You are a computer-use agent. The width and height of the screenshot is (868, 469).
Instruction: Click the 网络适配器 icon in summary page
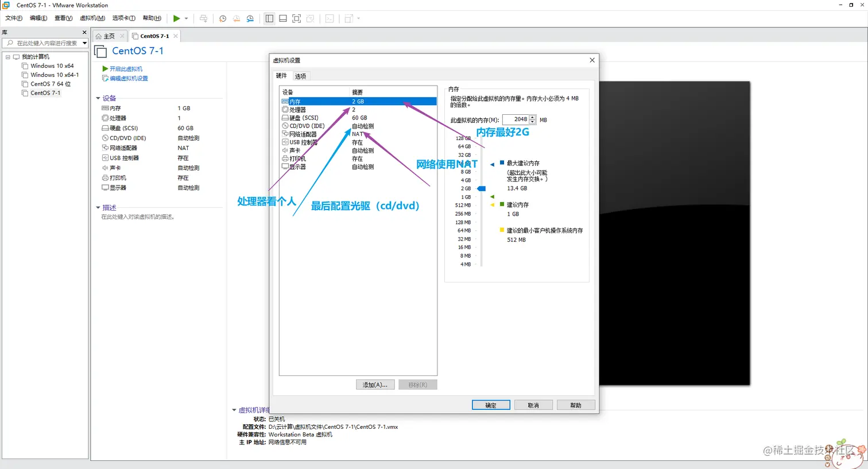105,148
